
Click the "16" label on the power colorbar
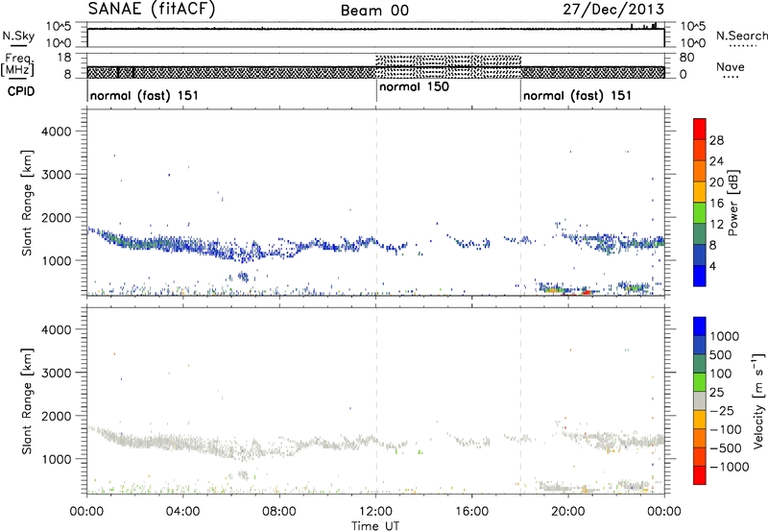(716, 204)
